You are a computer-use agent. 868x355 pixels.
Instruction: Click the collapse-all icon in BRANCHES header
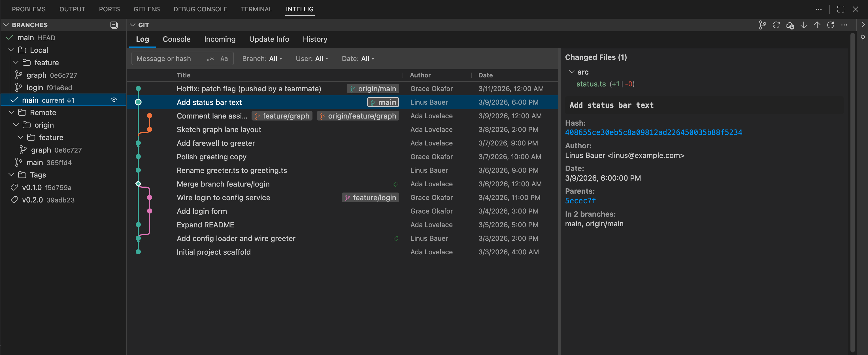[x=114, y=25]
